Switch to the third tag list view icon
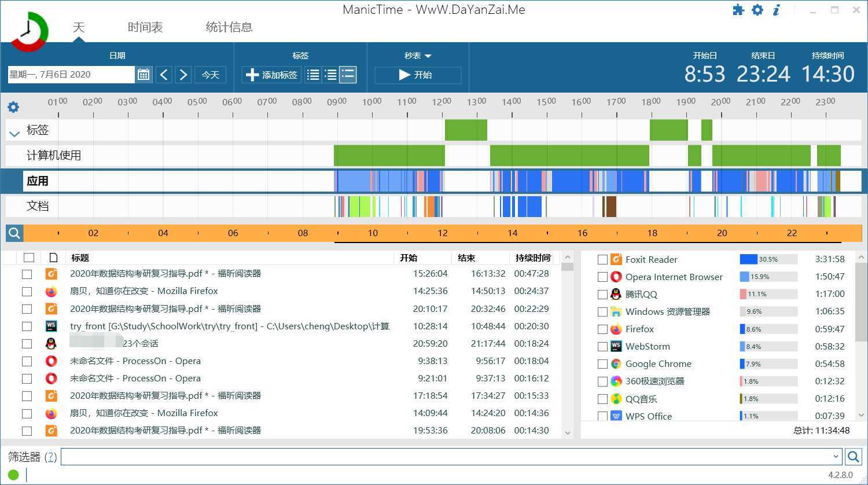 pyautogui.click(x=348, y=75)
